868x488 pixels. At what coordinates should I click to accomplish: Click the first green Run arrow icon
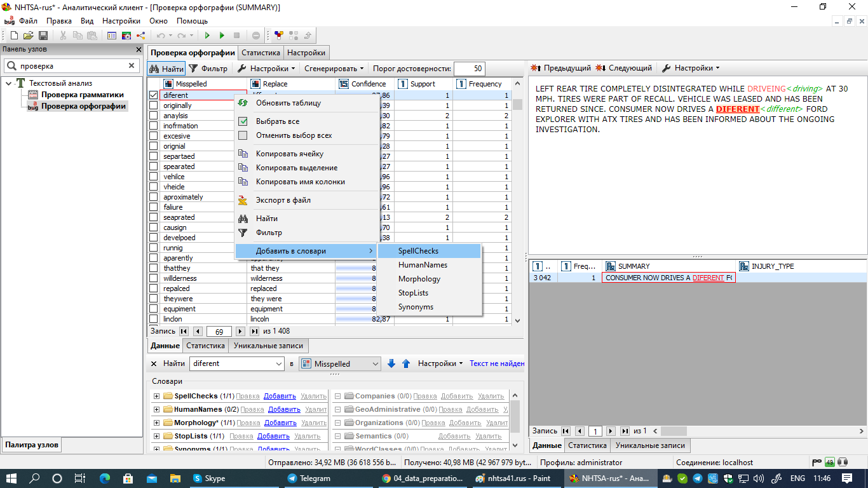coord(207,36)
